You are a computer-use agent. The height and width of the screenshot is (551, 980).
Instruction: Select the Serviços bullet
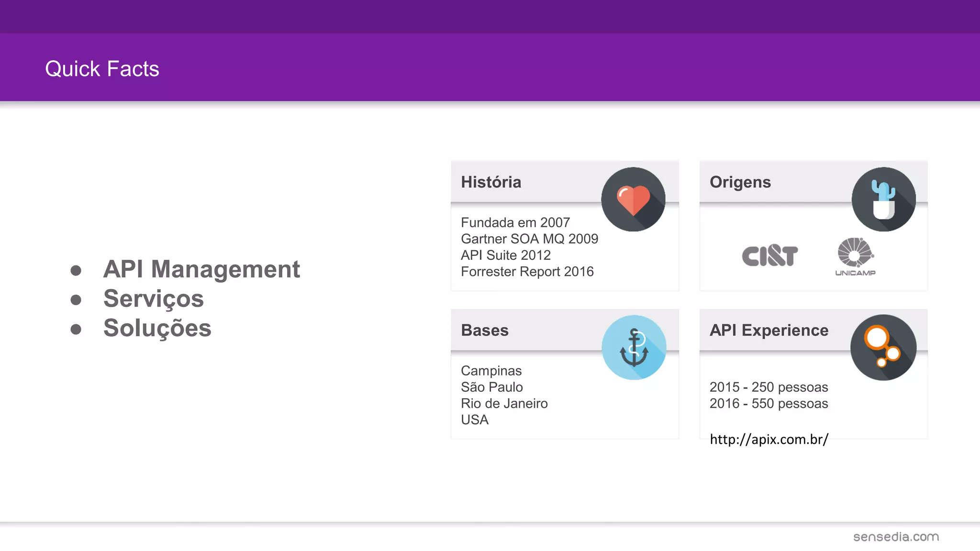click(x=154, y=299)
